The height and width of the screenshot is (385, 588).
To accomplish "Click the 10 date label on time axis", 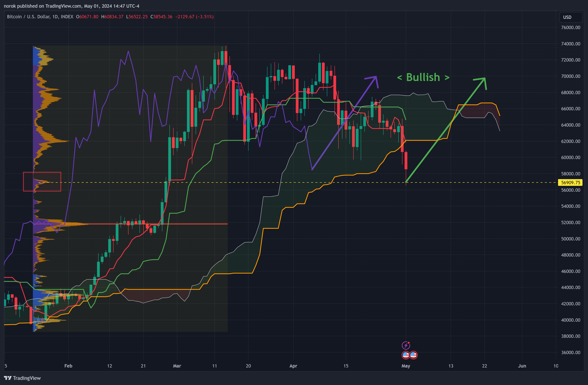I will pos(556,366).
